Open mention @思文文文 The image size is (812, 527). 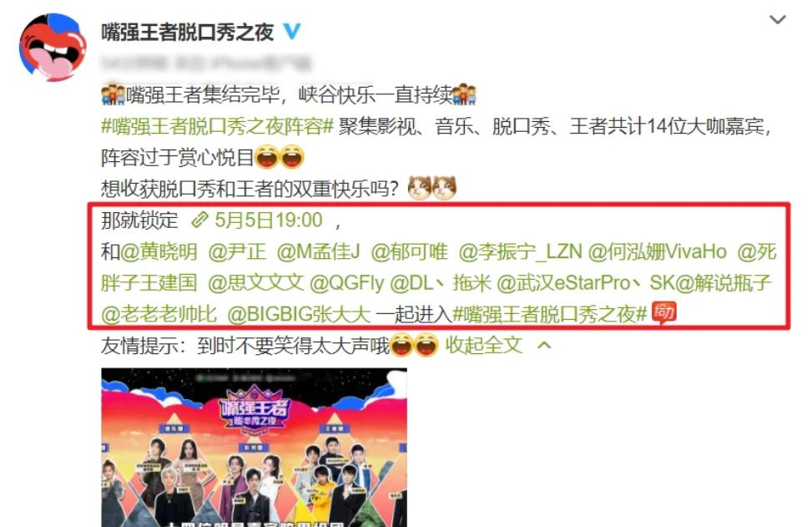tap(256, 283)
